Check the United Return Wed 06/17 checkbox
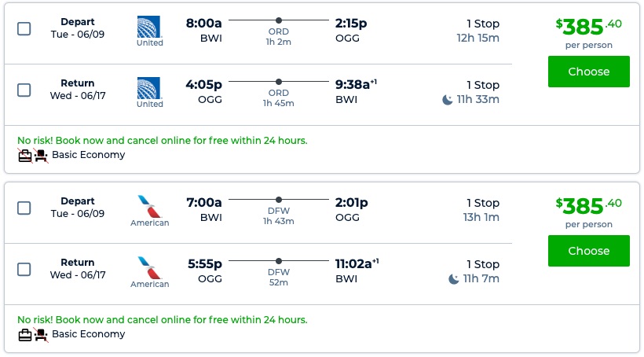Image resolution: width=644 pixels, height=357 pixels. [x=24, y=90]
